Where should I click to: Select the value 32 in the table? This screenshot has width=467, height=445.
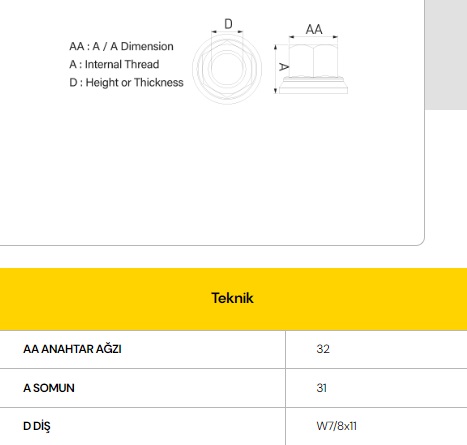[x=323, y=349]
